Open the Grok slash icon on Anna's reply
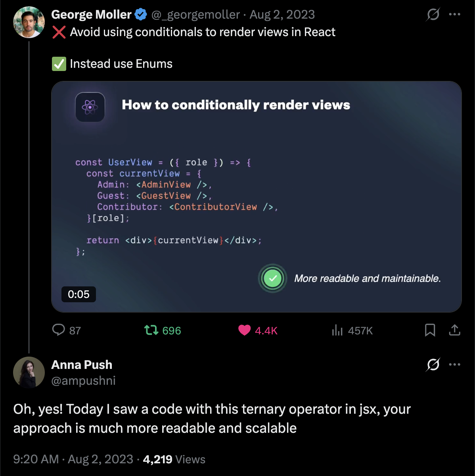Screen dimensions: 475x476 [x=433, y=364]
